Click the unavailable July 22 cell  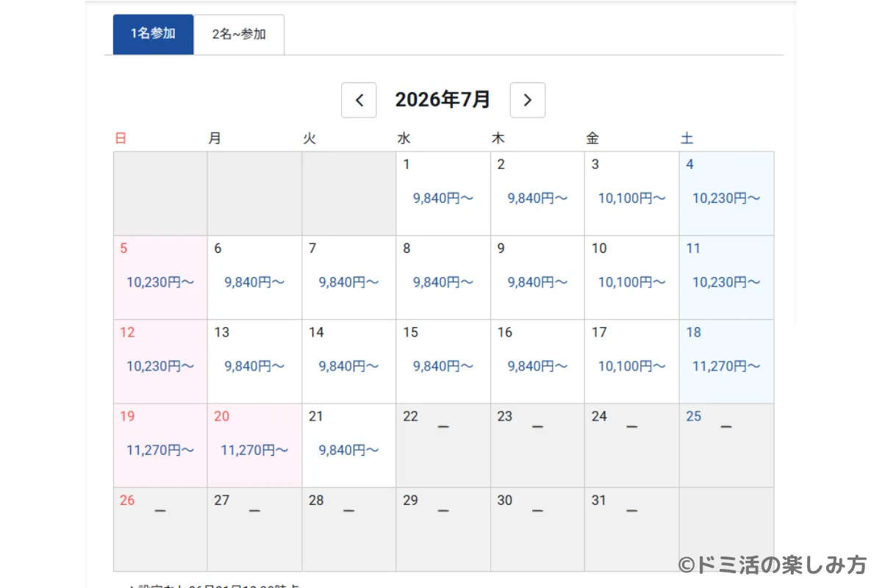tap(443, 445)
